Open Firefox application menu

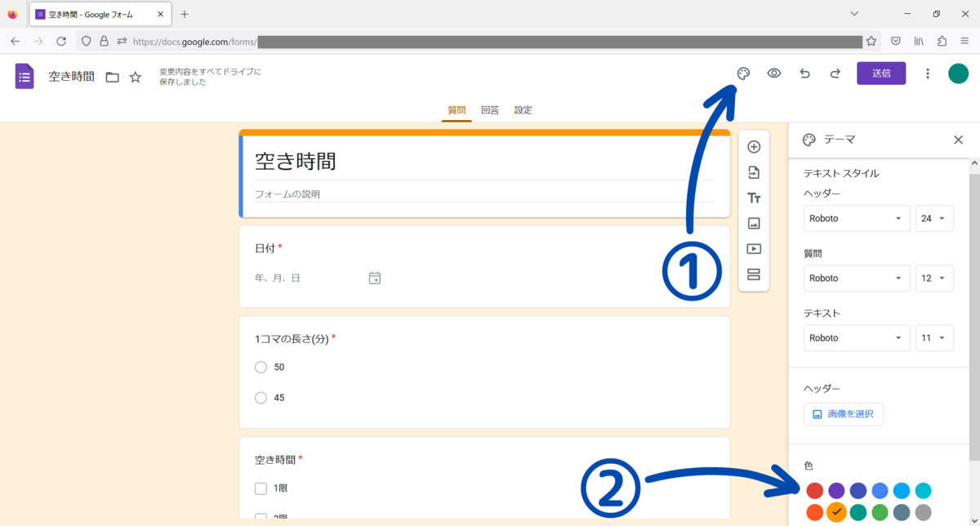pos(964,41)
